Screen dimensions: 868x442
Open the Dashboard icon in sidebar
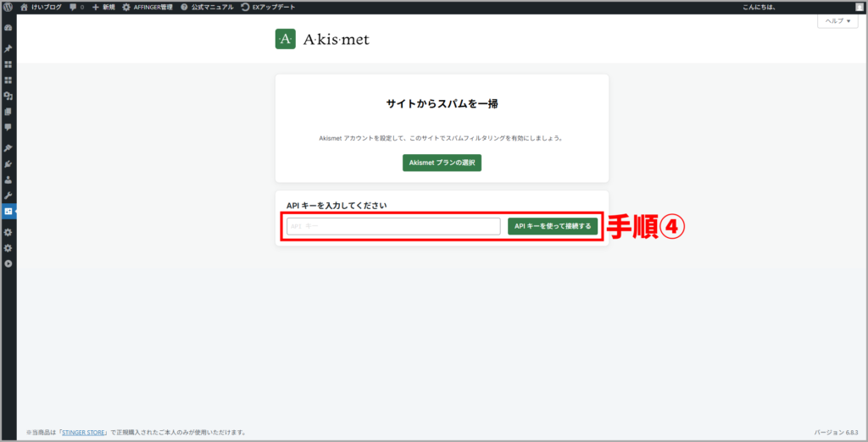8,28
